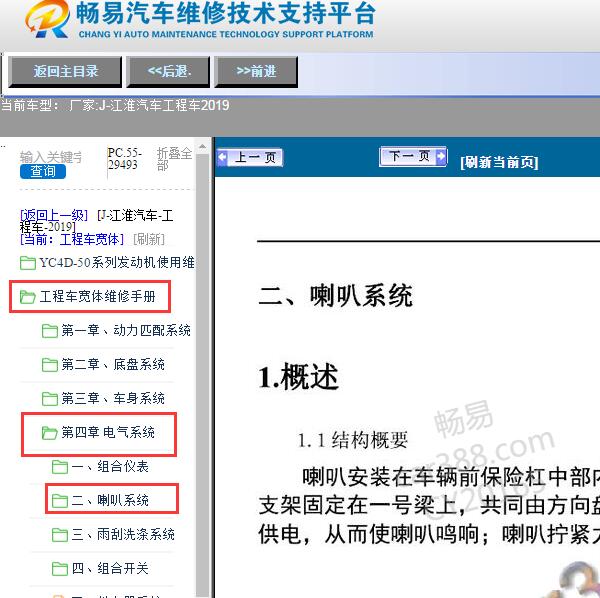Open the 一、组合仪表 section
The width and height of the screenshot is (600, 598).
[110, 467]
